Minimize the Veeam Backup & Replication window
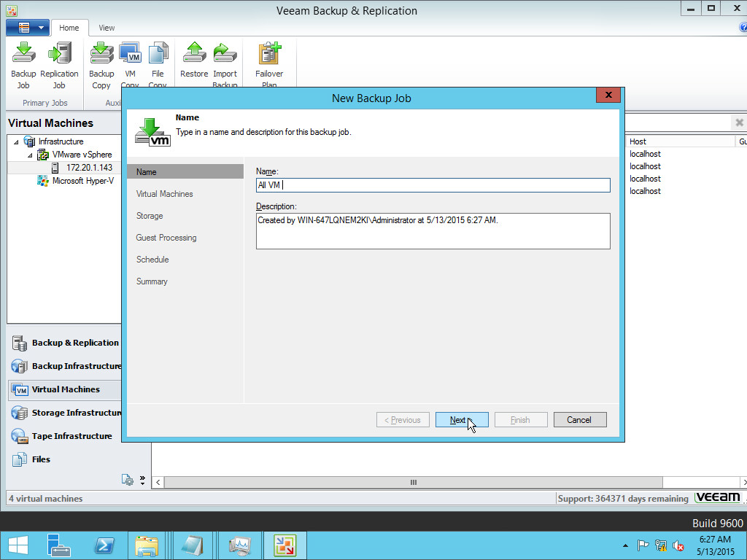Viewport: 747px width, 560px height. point(692,9)
